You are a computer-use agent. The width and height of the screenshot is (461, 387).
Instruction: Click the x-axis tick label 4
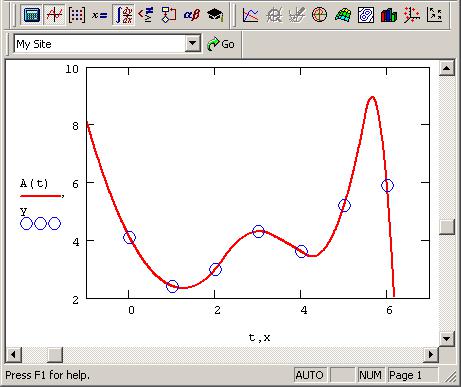[x=304, y=310]
